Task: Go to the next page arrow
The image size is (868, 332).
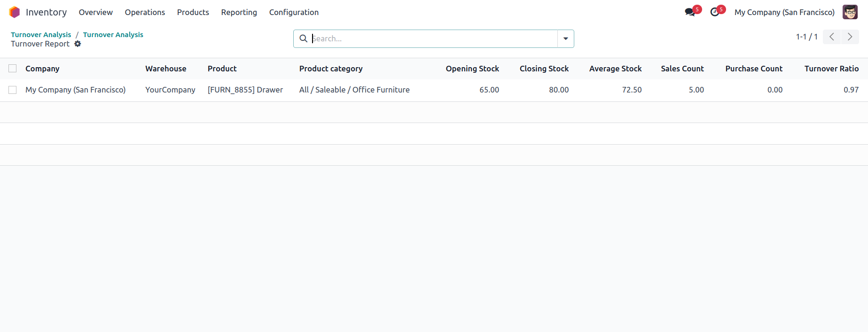Action: [x=850, y=37]
